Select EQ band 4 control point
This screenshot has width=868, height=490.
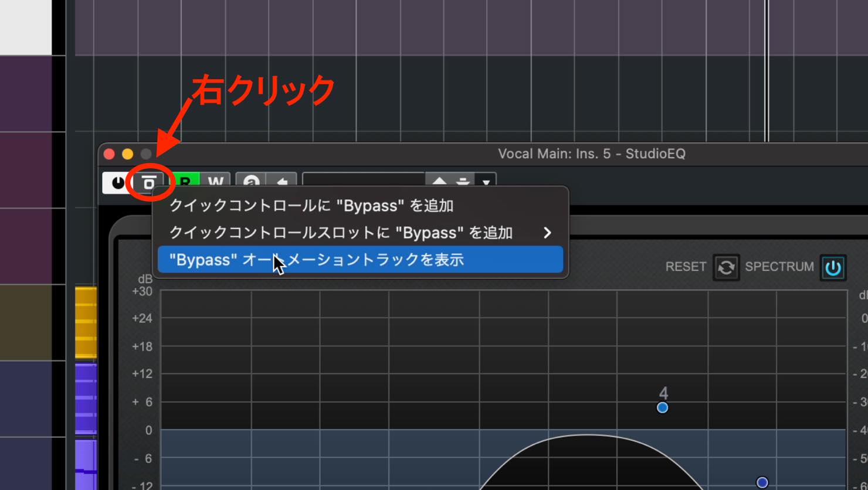(x=662, y=407)
